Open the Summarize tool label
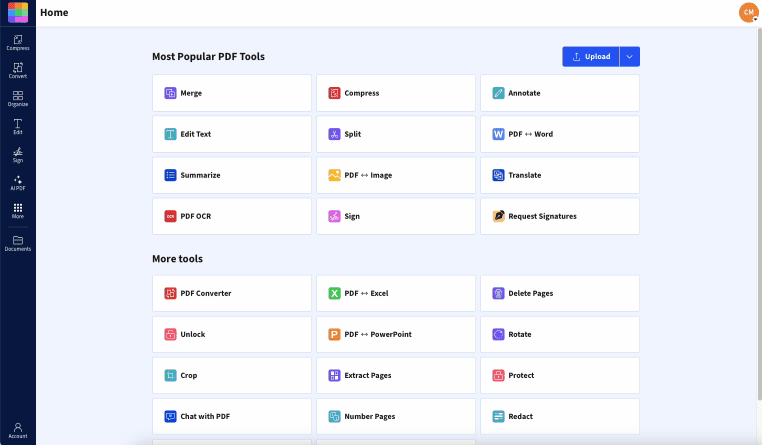This screenshot has height=445, width=762. point(200,175)
